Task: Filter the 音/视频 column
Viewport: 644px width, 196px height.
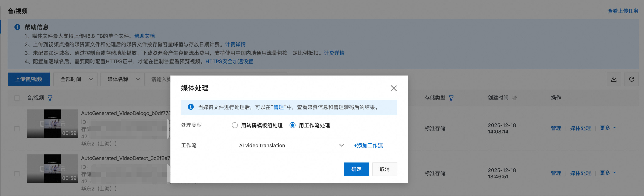Action: 50,98
